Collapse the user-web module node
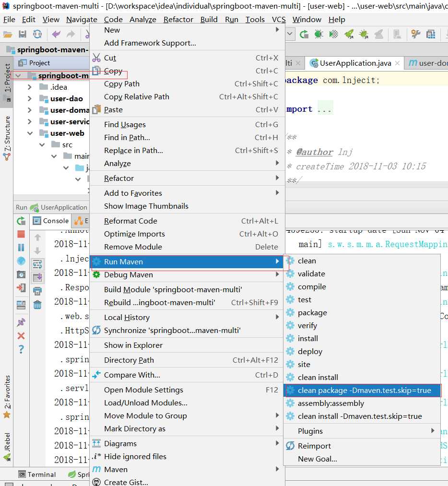Screen dimensions: 448x486 click(30, 133)
